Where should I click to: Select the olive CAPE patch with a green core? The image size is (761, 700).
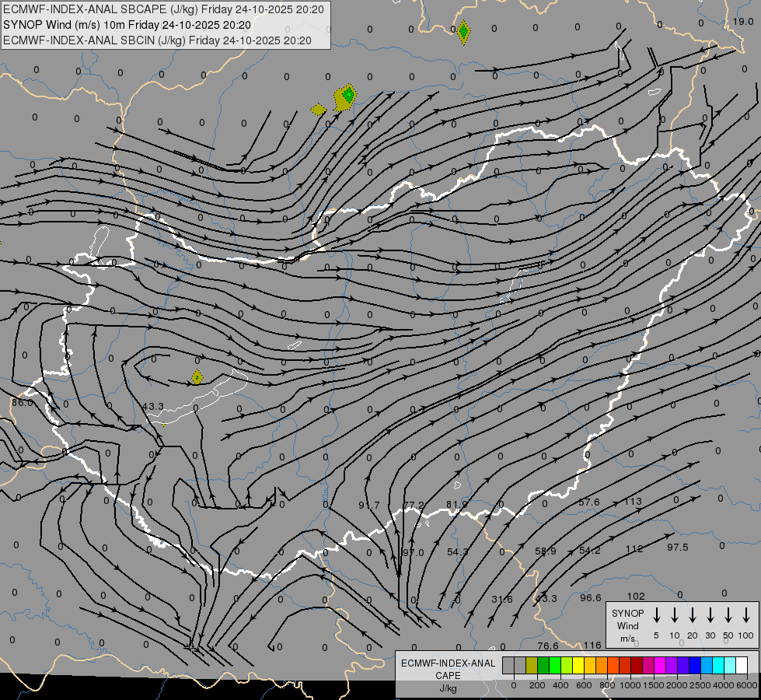346,96
